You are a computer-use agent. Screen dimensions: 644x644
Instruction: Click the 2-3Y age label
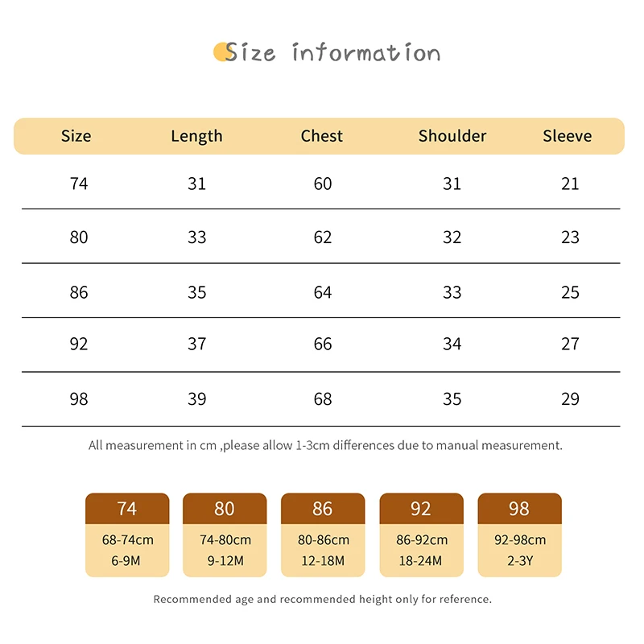[x=519, y=560]
